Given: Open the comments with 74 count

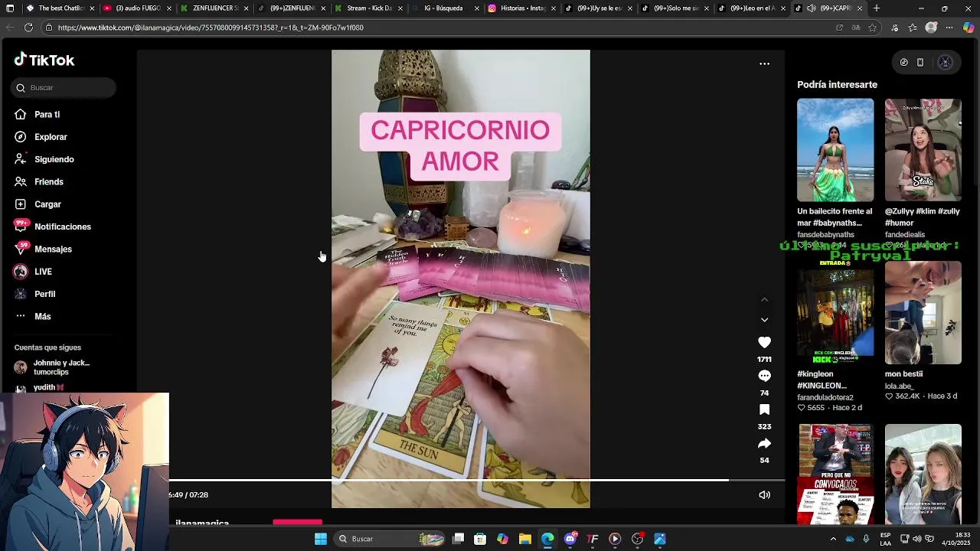Looking at the screenshot, I should (764, 376).
